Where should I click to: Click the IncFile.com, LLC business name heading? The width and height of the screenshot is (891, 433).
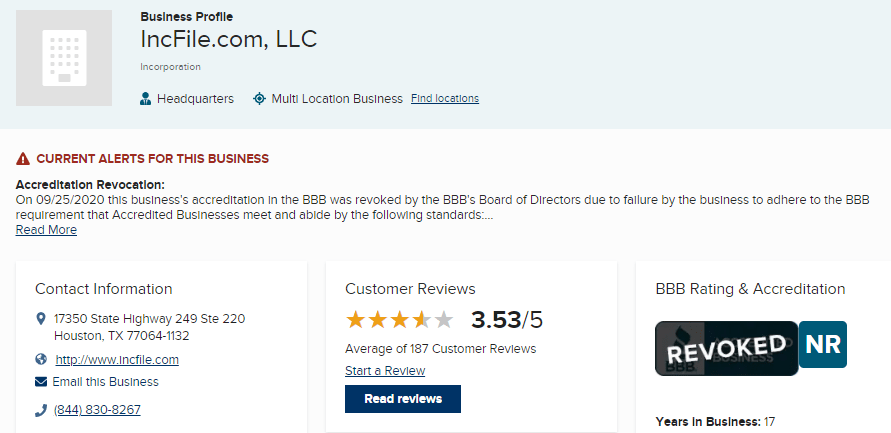click(228, 39)
